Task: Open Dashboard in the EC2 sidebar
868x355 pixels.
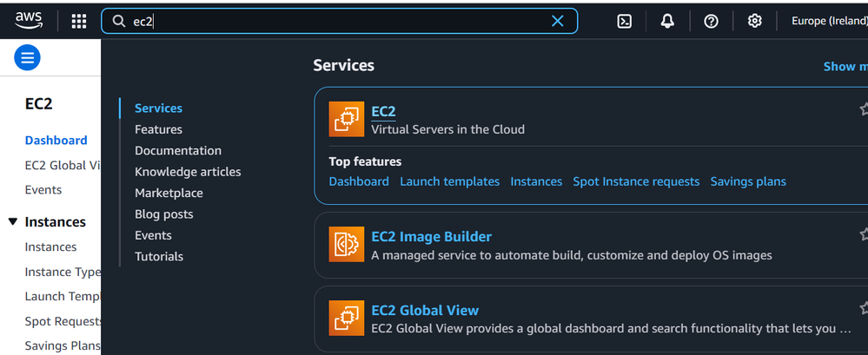Action: [x=56, y=141]
